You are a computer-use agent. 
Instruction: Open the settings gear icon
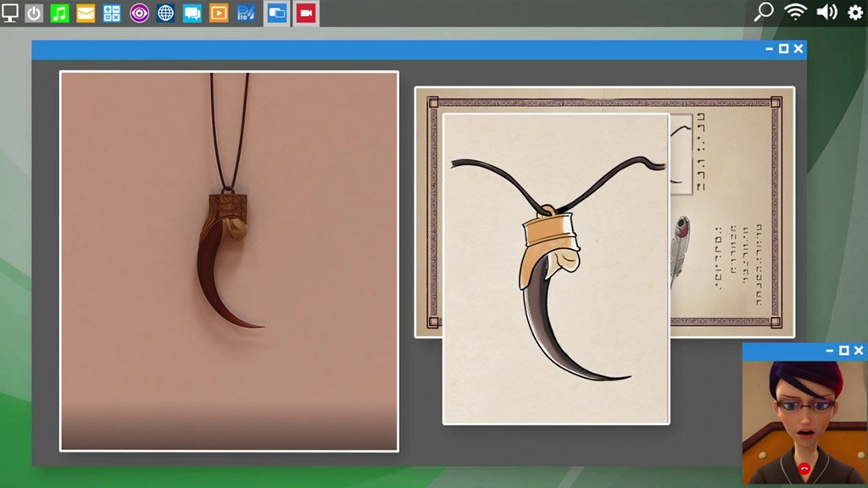pyautogui.click(x=855, y=12)
